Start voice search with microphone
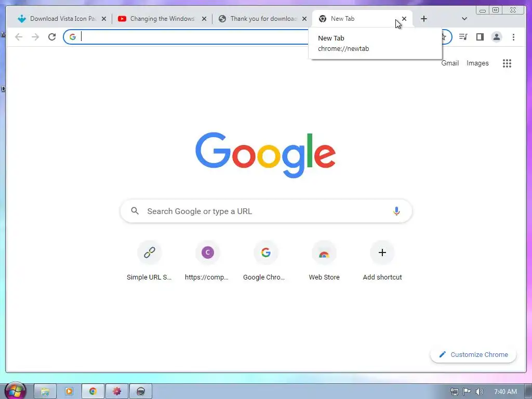532x399 pixels. (x=396, y=211)
